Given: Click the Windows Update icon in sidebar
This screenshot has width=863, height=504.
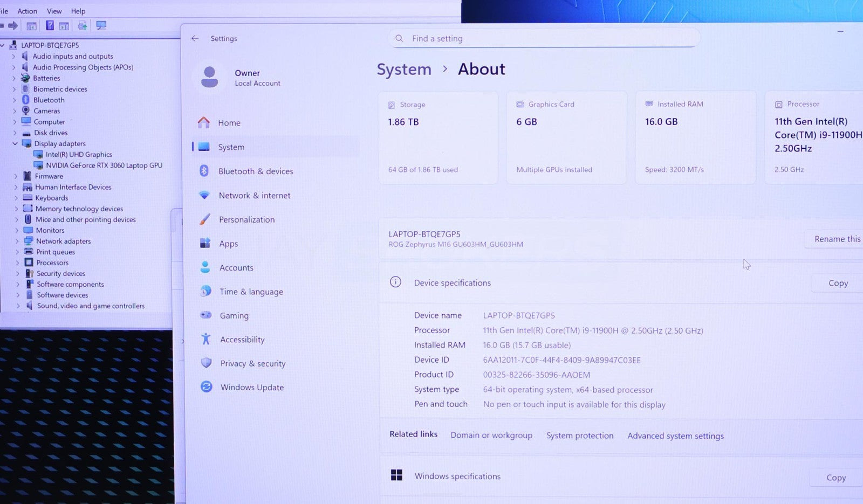Looking at the screenshot, I should point(206,386).
